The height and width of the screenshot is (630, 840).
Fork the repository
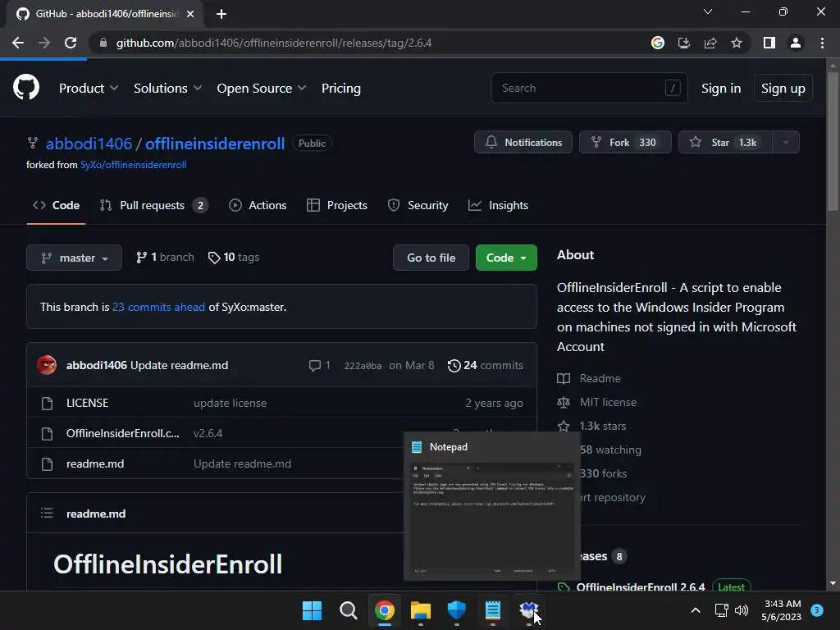tap(625, 143)
